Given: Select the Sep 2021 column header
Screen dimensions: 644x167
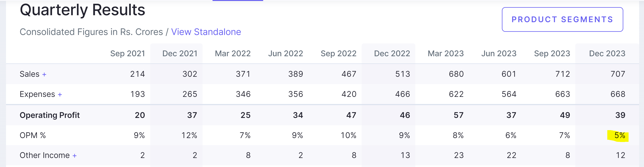Looking at the screenshot, I should pos(127,53).
